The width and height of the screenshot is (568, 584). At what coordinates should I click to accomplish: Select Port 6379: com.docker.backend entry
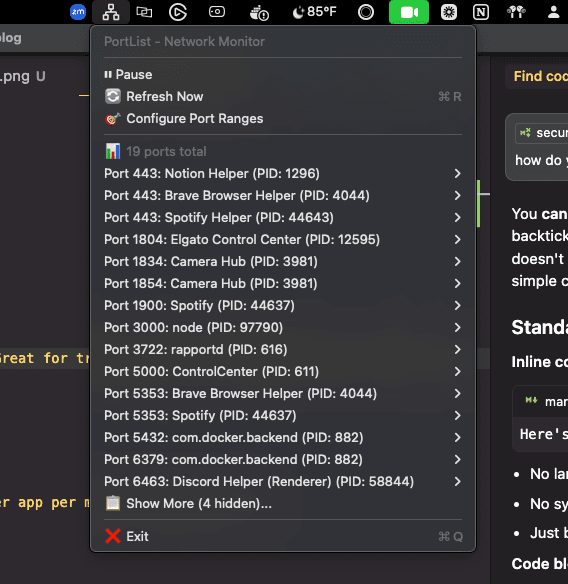coord(283,459)
